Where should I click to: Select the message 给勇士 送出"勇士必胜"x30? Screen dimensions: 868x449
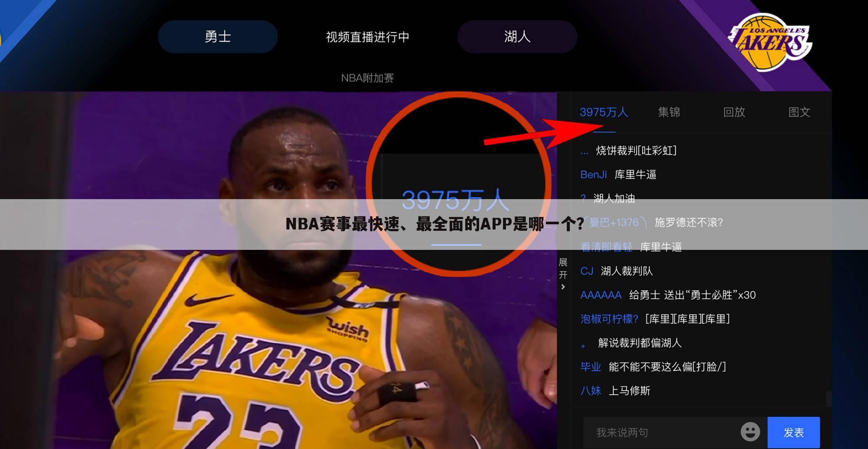point(693,295)
